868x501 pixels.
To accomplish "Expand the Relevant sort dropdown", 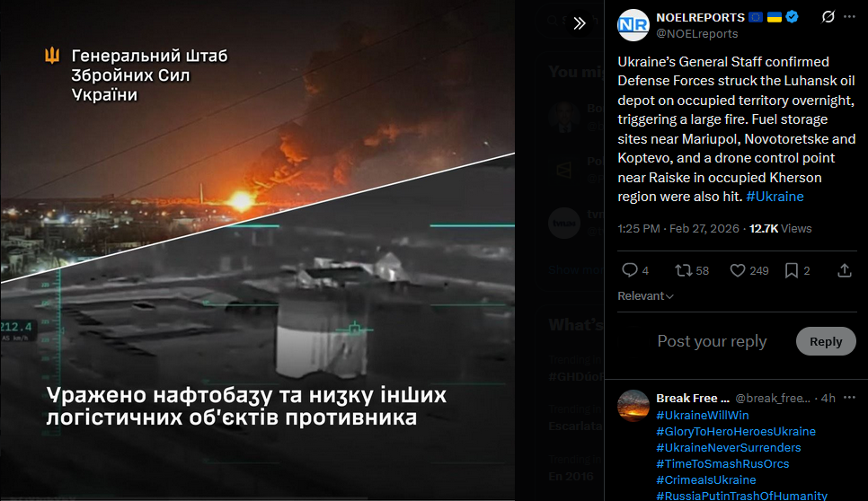I will pyautogui.click(x=645, y=296).
